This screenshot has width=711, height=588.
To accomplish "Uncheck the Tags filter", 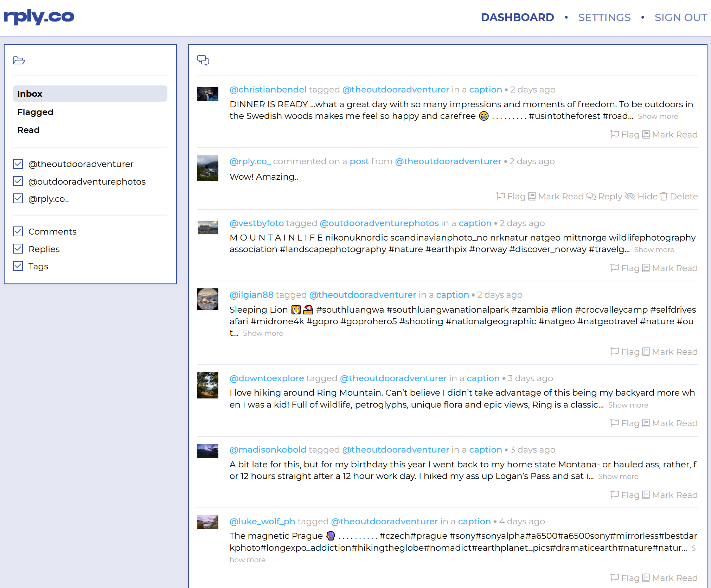I will [x=18, y=266].
